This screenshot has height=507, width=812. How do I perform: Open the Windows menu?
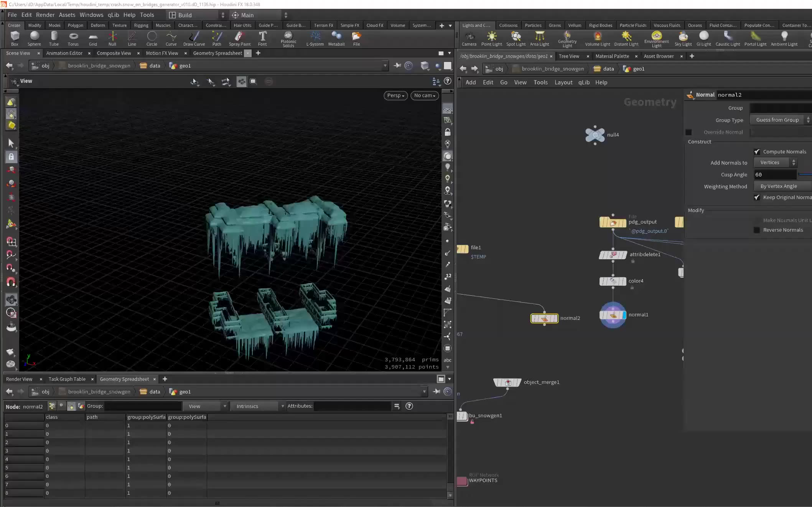pos(91,15)
